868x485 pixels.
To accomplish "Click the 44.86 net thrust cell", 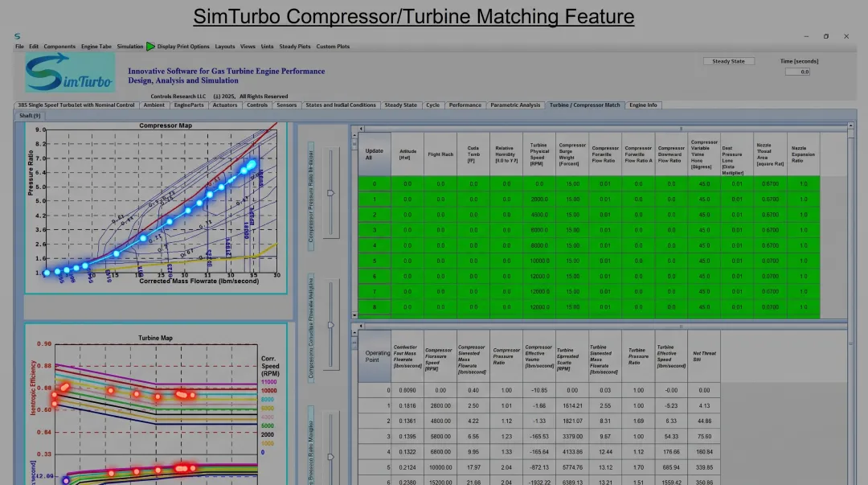I will point(704,421).
